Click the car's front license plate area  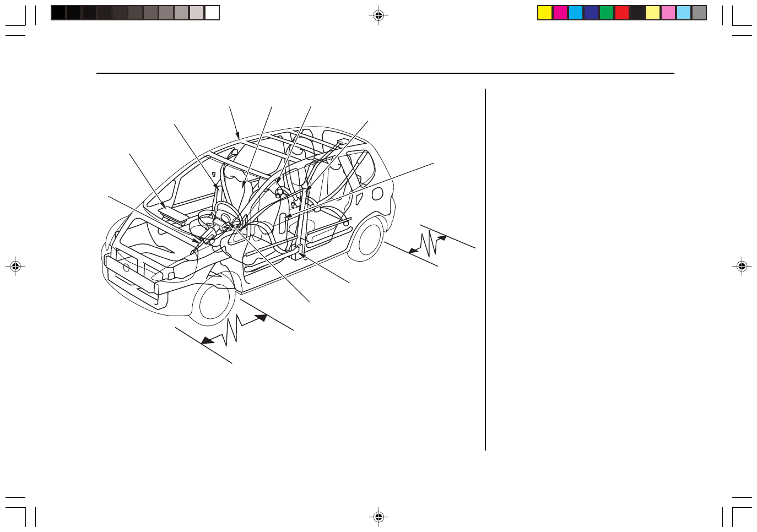(x=127, y=264)
